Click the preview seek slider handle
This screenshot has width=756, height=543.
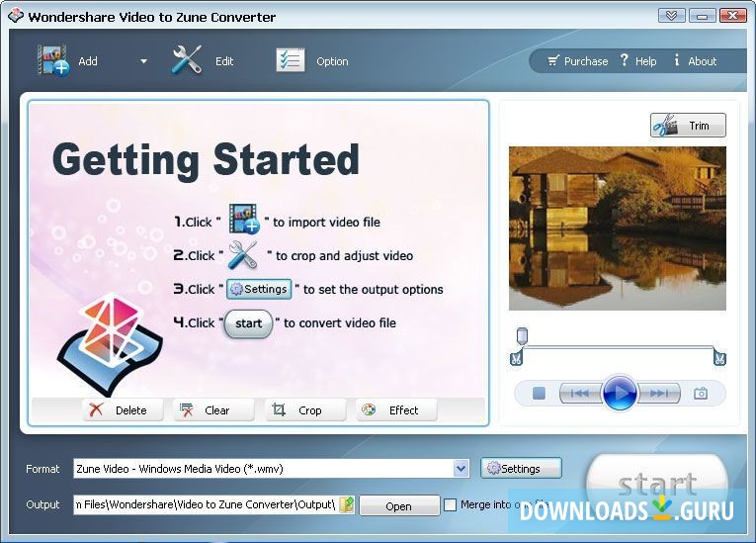click(522, 335)
